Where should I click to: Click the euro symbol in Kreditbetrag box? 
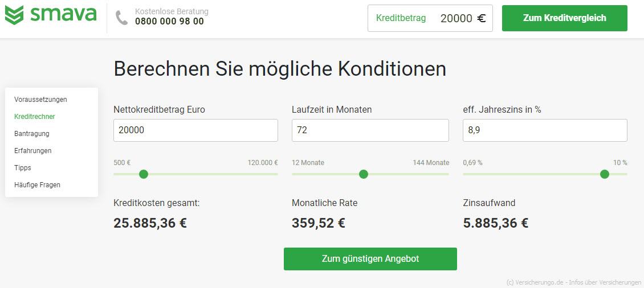[482, 18]
